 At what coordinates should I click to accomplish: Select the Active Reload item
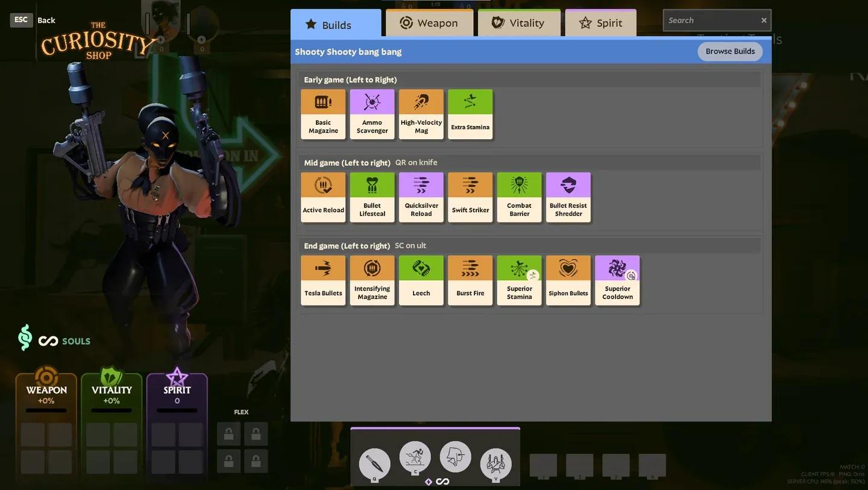pyautogui.click(x=323, y=198)
